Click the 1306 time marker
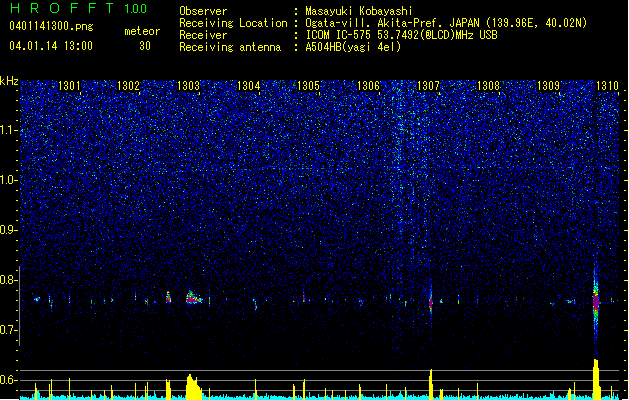 pos(368,86)
